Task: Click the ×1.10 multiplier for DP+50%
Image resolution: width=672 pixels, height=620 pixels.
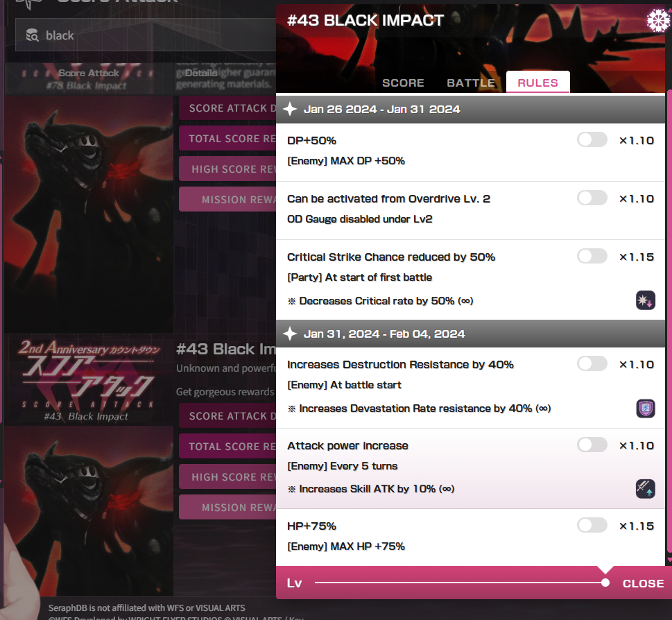Action: click(637, 140)
